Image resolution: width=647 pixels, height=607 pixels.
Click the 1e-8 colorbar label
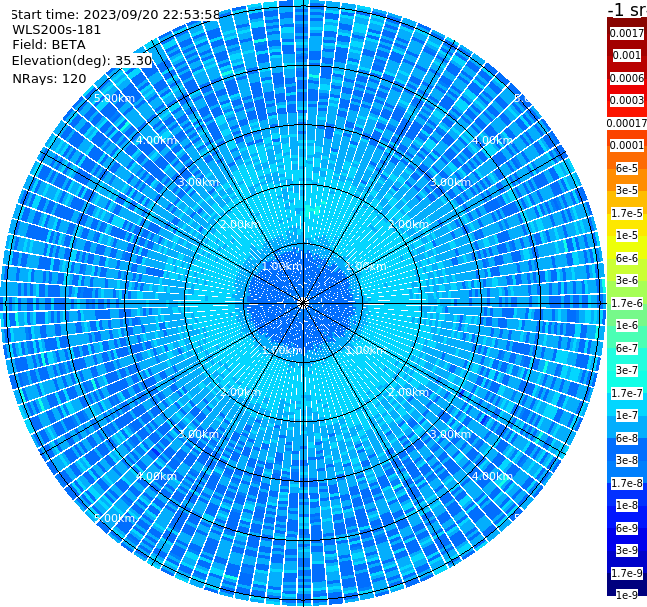click(627, 505)
